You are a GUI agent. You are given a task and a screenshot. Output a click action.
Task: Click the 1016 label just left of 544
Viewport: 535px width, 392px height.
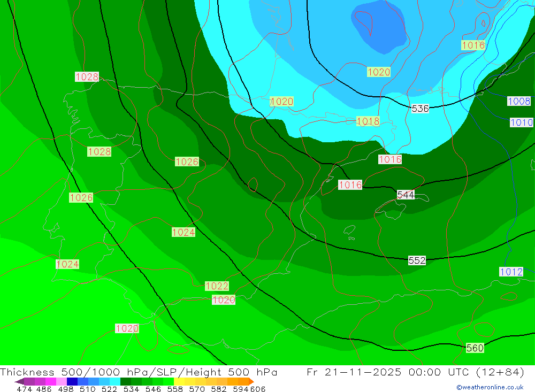point(350,185)
